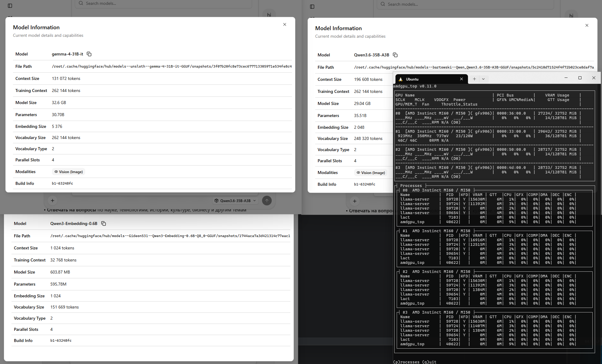The width and height of the screenshot is (602, 364).
Task: Click the Qwen3-Embedding file path text
Action: (170, 236)
